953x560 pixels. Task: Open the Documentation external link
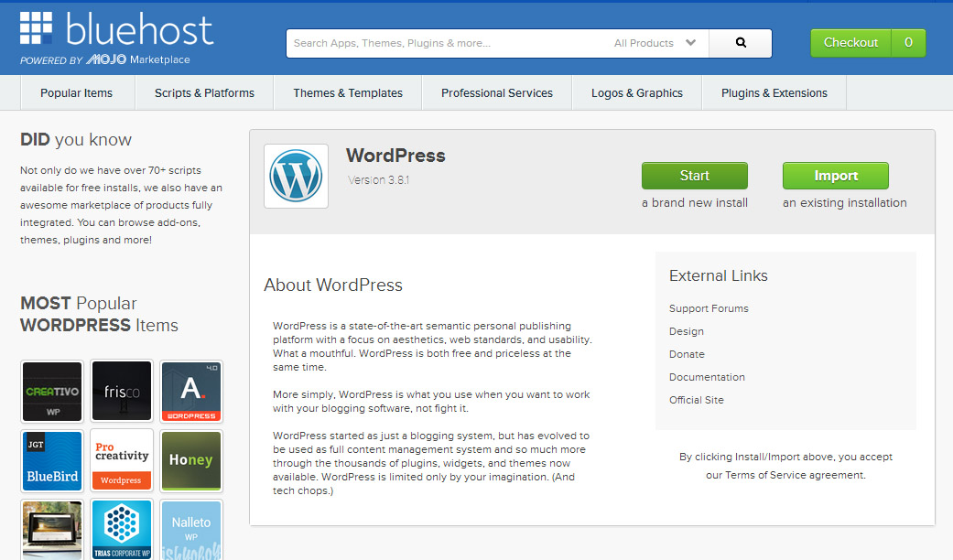pos(707,377)
